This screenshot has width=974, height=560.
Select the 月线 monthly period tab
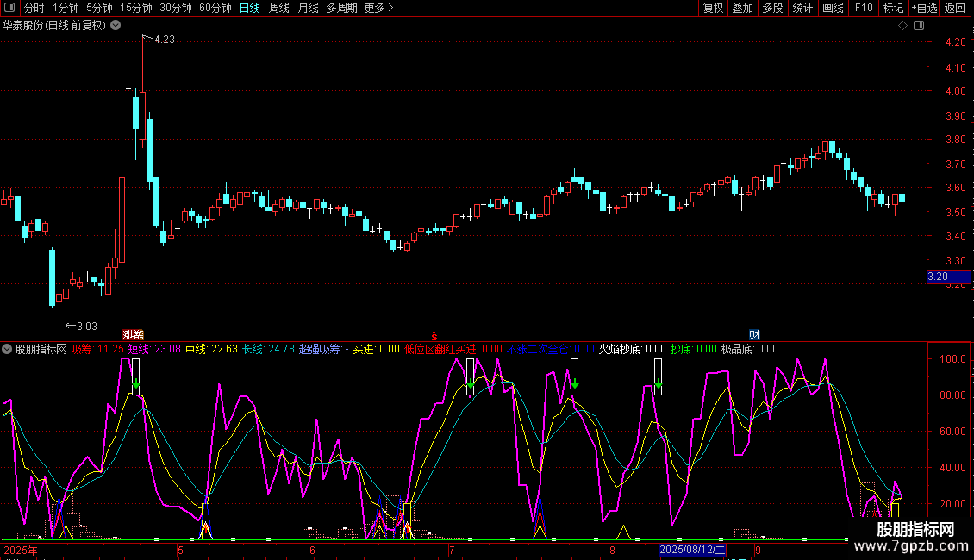point(308,8)
